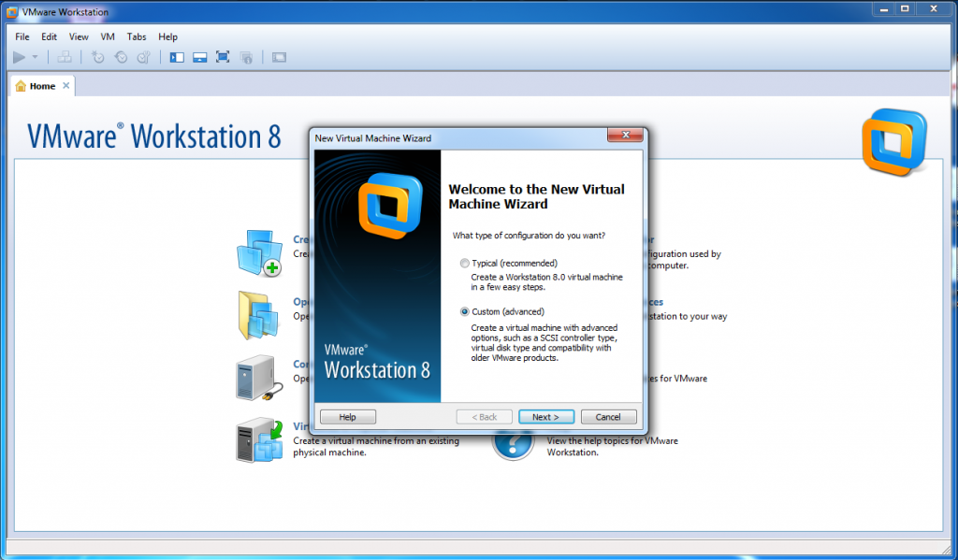Viewport: 958px width, 560px height.
Task: Click the Create New Virtual Machine icon
Action: (x=260, y=252)
